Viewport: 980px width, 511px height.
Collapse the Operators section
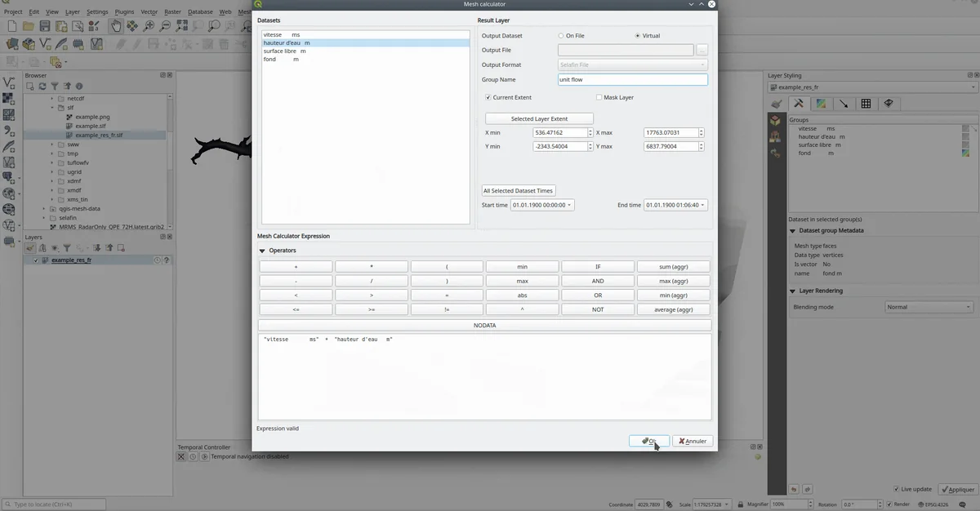(x=262, y=251)
